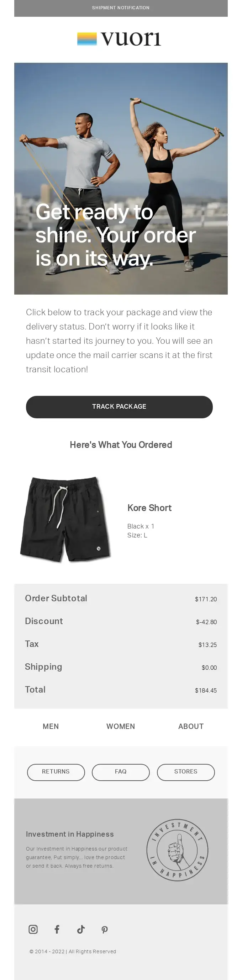This screenshot has height=980, width=242.
Task: Browse the WOMEN section
Action: pyautogui.click(x=120, y=726)
